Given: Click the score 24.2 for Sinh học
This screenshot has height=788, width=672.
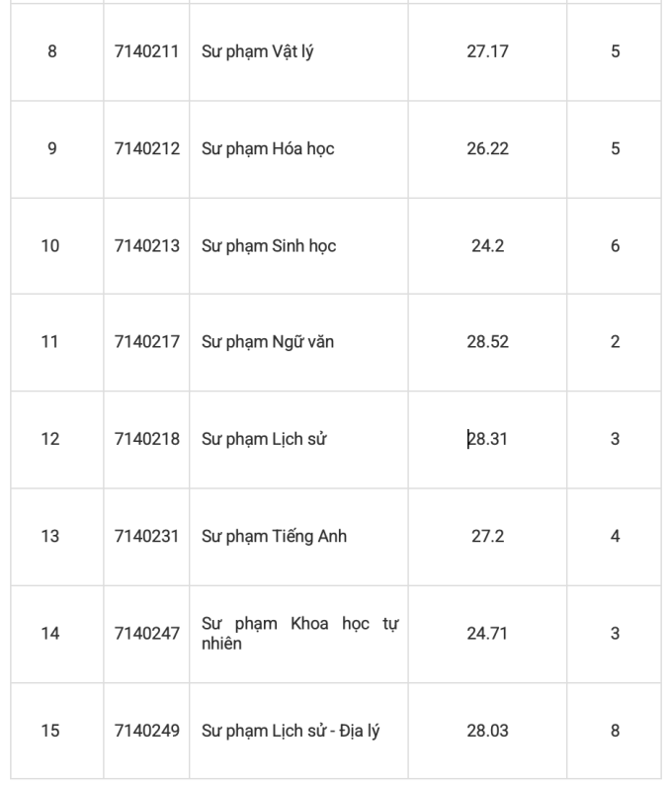Looking at the screenshot, I should (487, 246).
